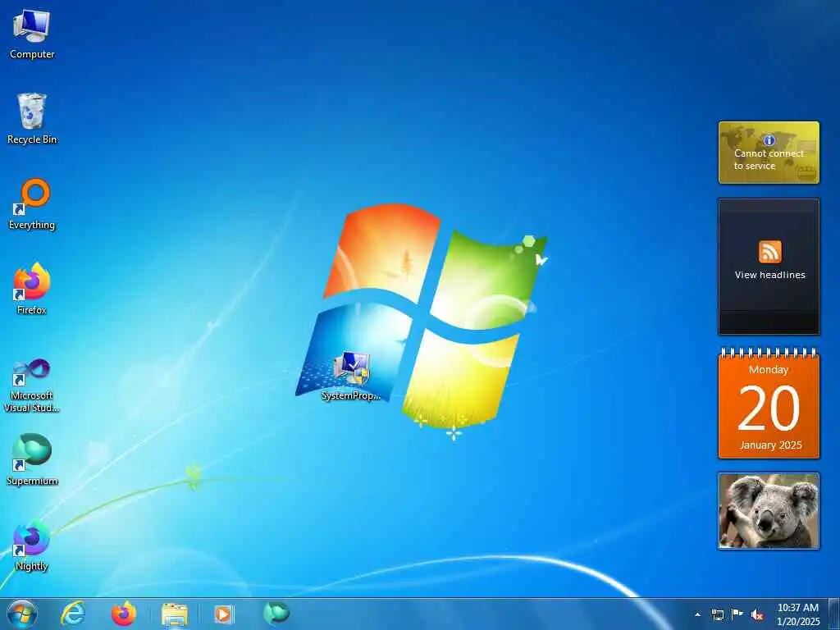Open Action Center flag icon
This screenshot has width=840, height=630.
[737, 614]
